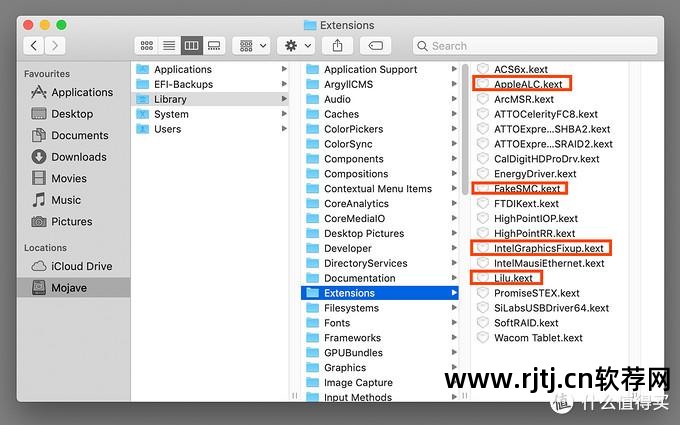Expand the Components folder arrow
680x425 pixels.
[454, 158]
